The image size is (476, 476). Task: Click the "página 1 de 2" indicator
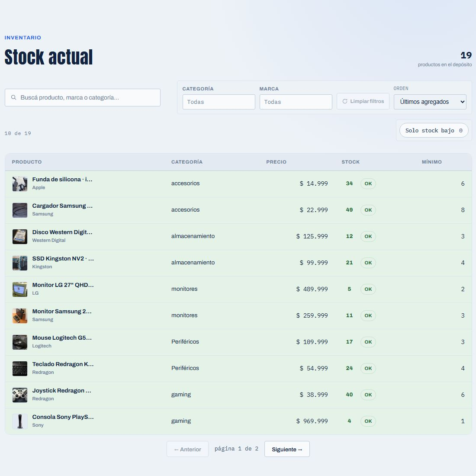coord(236,449)
